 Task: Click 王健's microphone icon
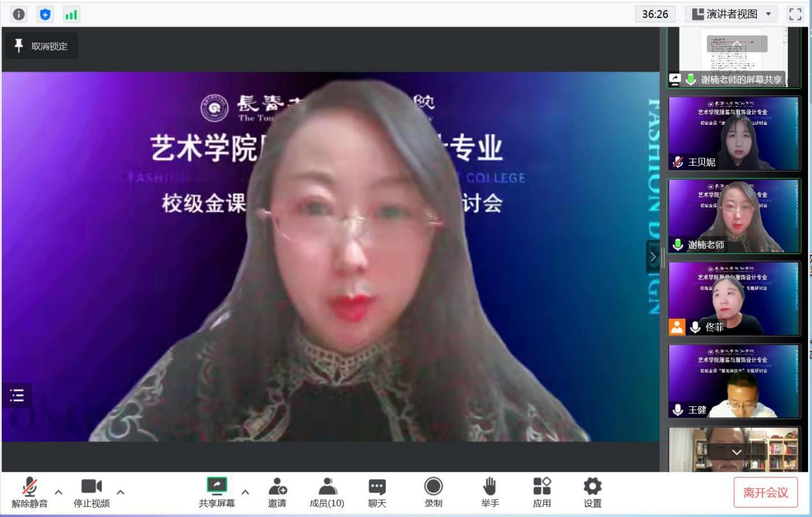tap(678, 410)
